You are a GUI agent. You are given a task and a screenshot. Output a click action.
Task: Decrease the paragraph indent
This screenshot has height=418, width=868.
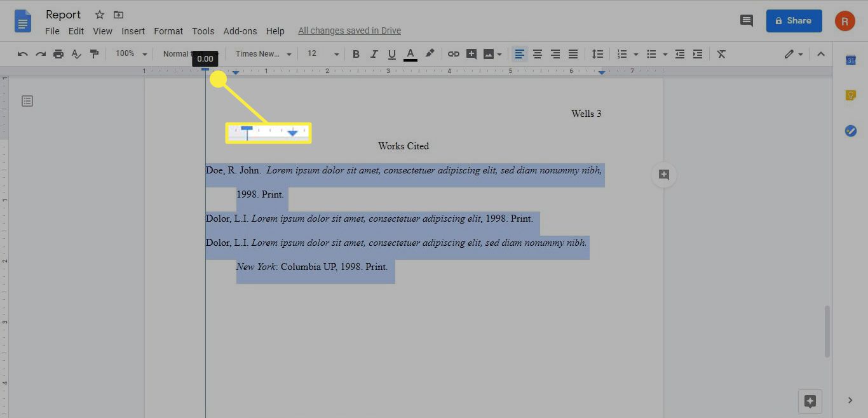pos(680,54)
